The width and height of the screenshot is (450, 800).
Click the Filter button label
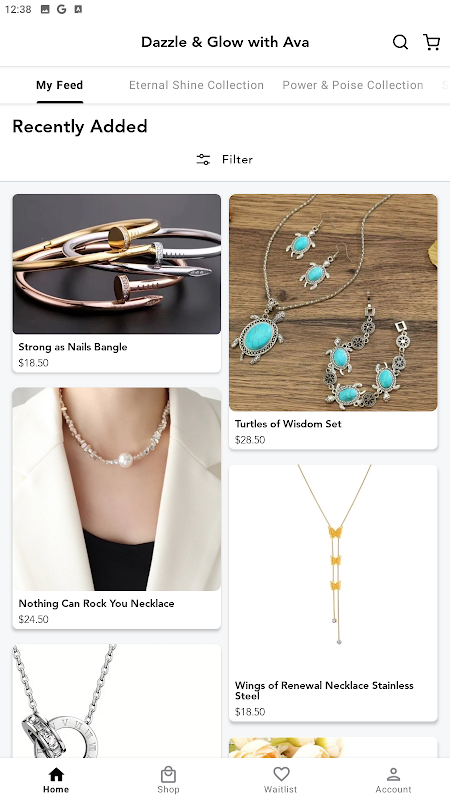click(237, 160)
